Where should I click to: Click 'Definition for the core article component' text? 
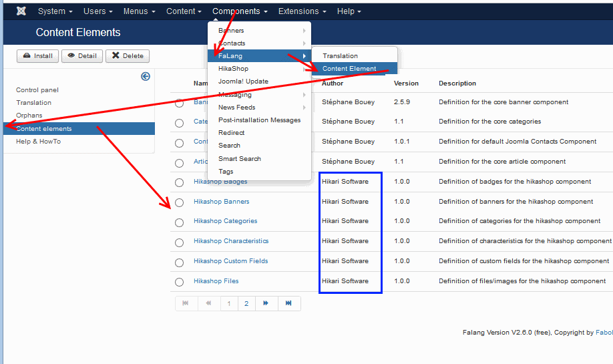point(502,162)
